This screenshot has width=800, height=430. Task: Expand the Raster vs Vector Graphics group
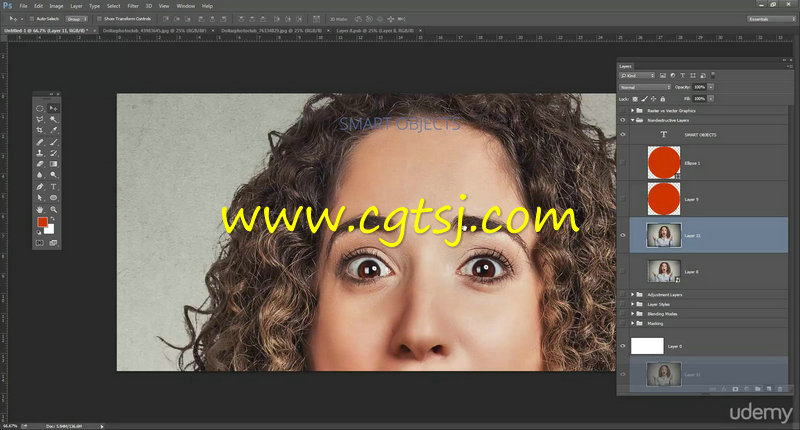pos(633,110)
